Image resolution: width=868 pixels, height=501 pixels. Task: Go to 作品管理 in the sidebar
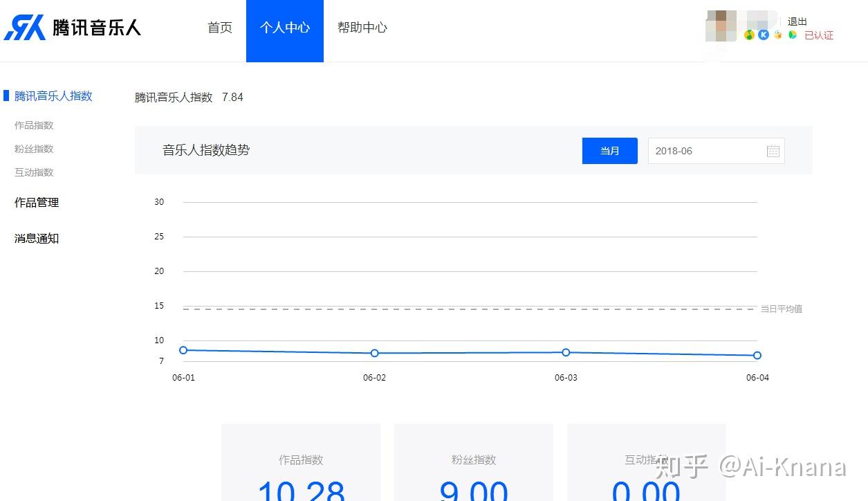click(x=35, y=202)
